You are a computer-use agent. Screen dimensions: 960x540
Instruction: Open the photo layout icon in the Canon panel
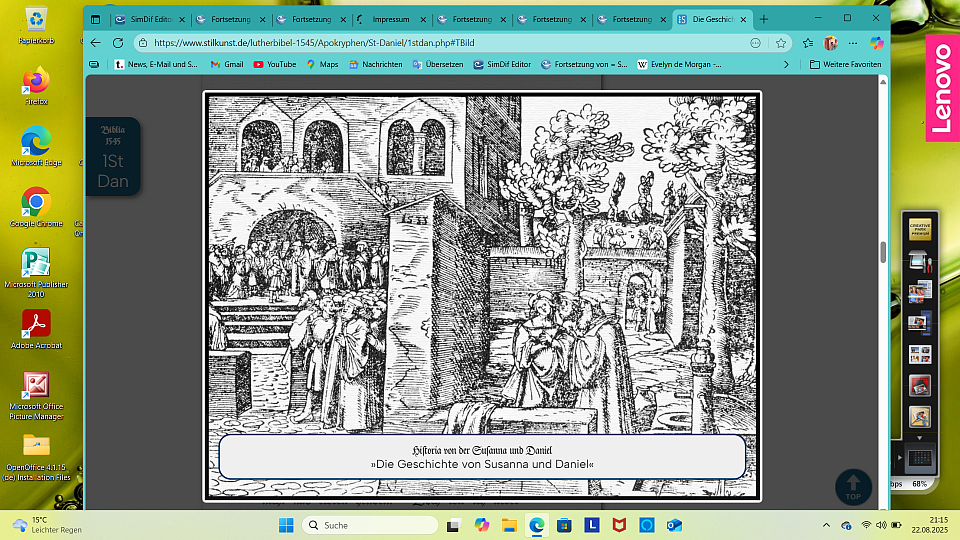[x=920, y=354]
